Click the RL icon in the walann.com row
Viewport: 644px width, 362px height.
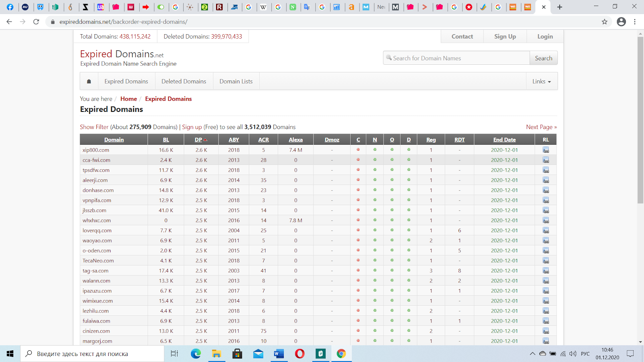(546, 280)
